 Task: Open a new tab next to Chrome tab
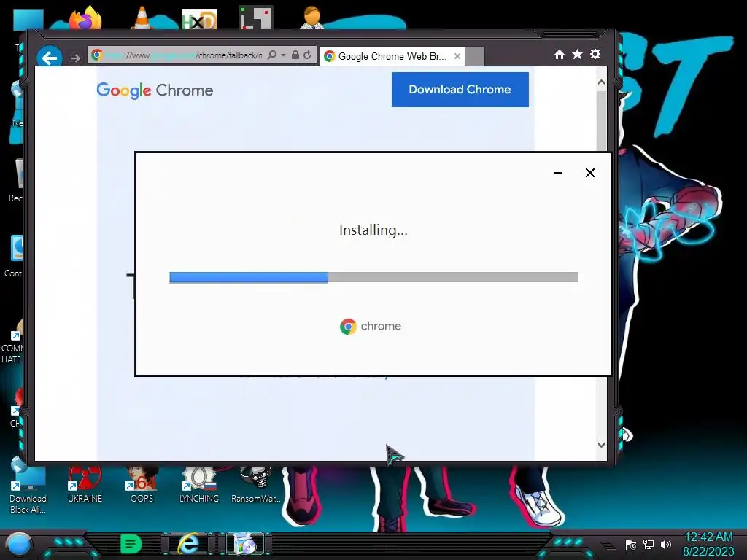pos(474,56)
